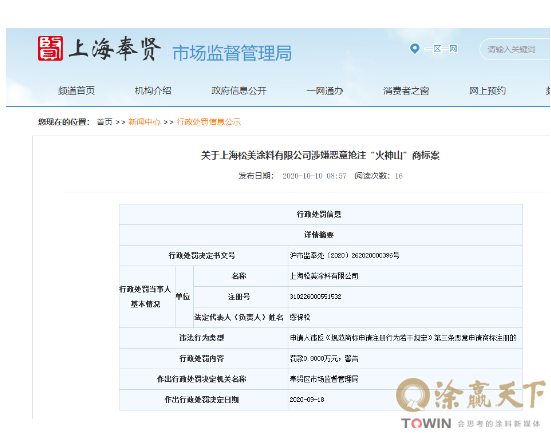551x433 pixels.
Task: Click the 首页 breadcrumb link
Action: coord(104,122)
